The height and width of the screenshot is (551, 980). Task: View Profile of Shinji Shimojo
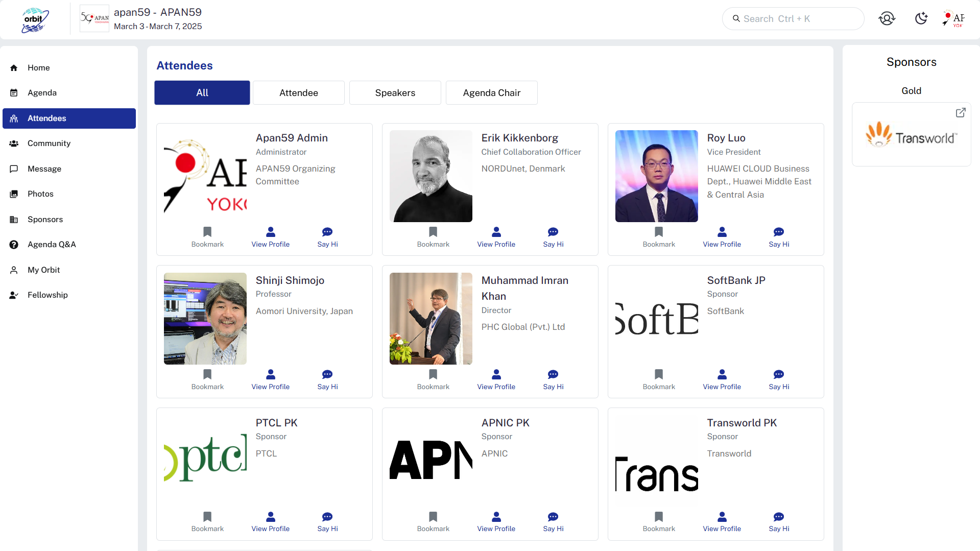(x=271, y=380)
